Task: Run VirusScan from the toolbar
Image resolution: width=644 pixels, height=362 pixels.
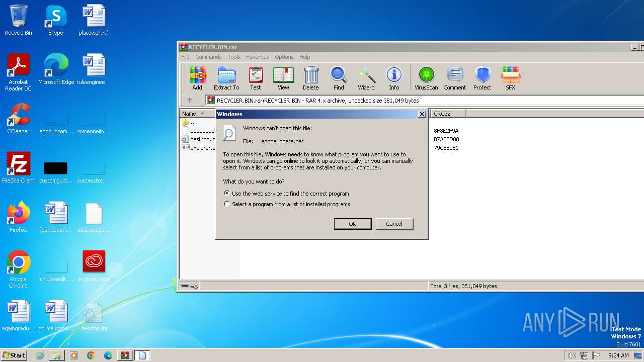Action: coord(426,78)
